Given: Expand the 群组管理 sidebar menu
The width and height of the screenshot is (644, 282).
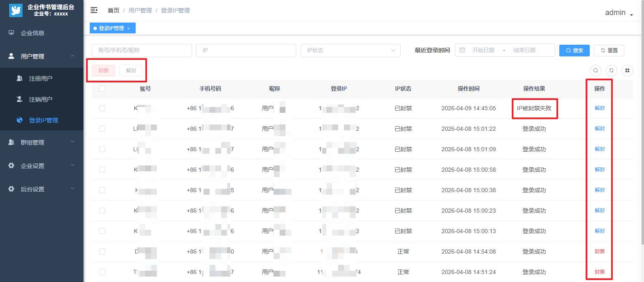Looking at the screenshot, I should 42,142.
